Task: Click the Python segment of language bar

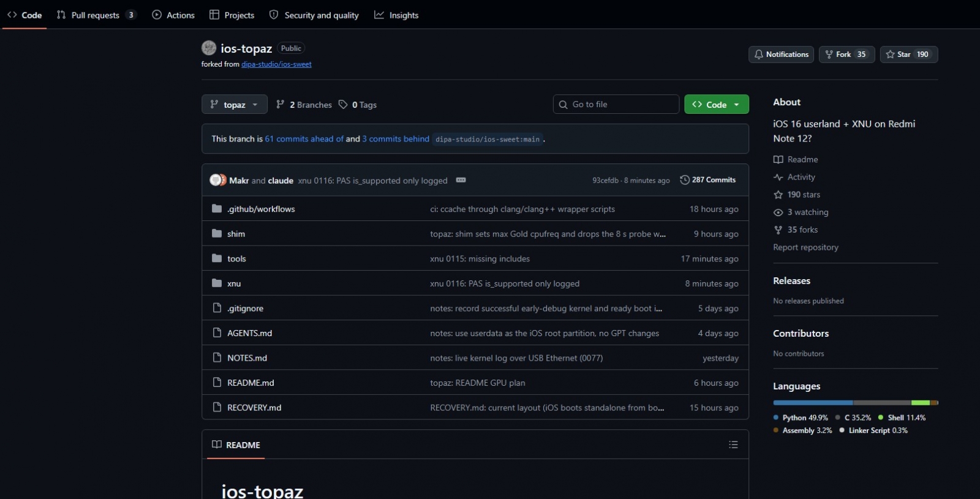Action: point(813,402)
